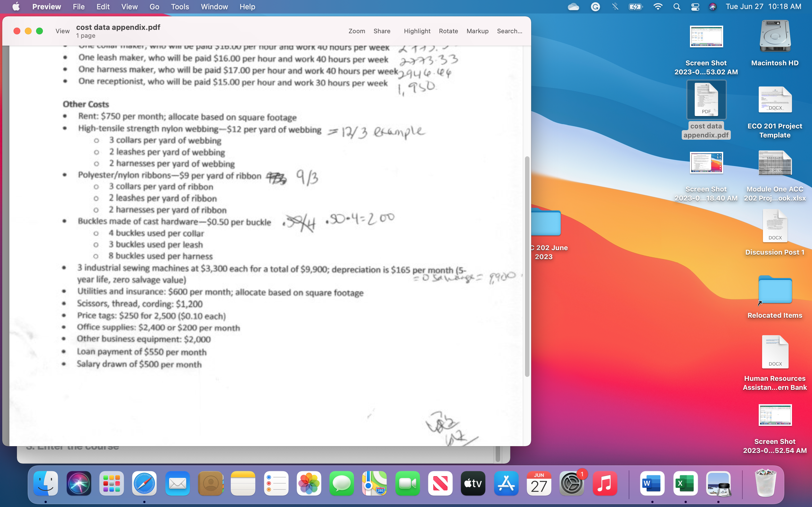Image resolution: width=812 pixels, height=507 pixels.
Task: Open the View sidebar menu in Preview
Action: click(62, 31)
